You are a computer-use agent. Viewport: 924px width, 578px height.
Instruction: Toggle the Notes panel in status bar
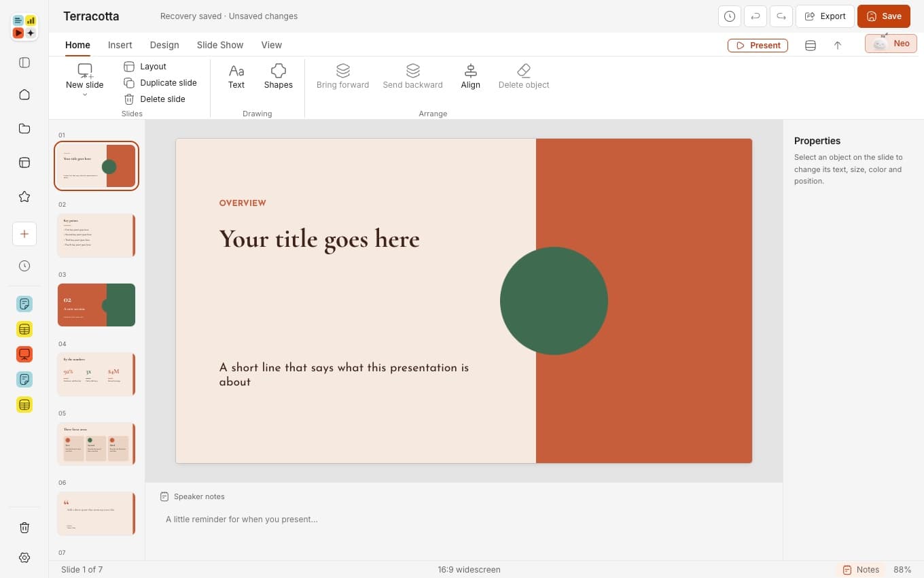pos(861,570)
